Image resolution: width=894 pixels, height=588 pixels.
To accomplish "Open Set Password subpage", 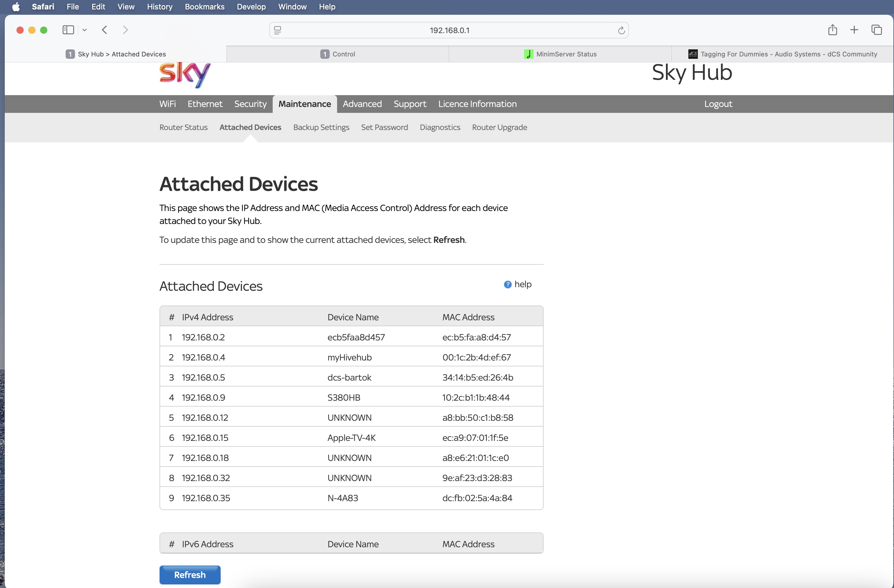I will point(384,127).
